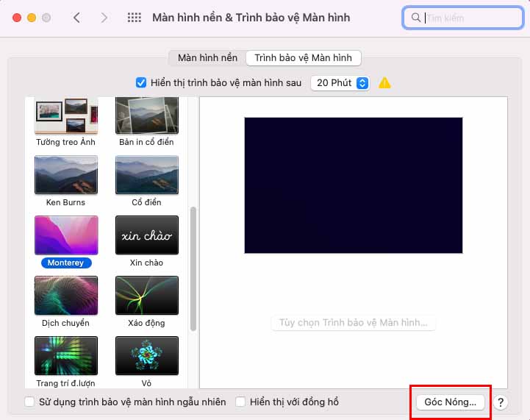Click the yellow warning triangle icon
The image size is (530, 420).
tap(384, 83)
